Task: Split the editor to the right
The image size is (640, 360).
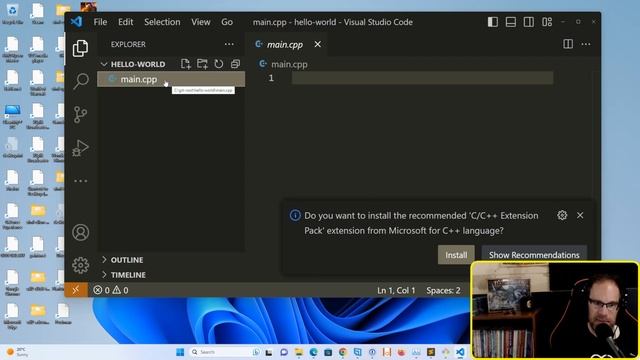Action: tap(568, 44)
